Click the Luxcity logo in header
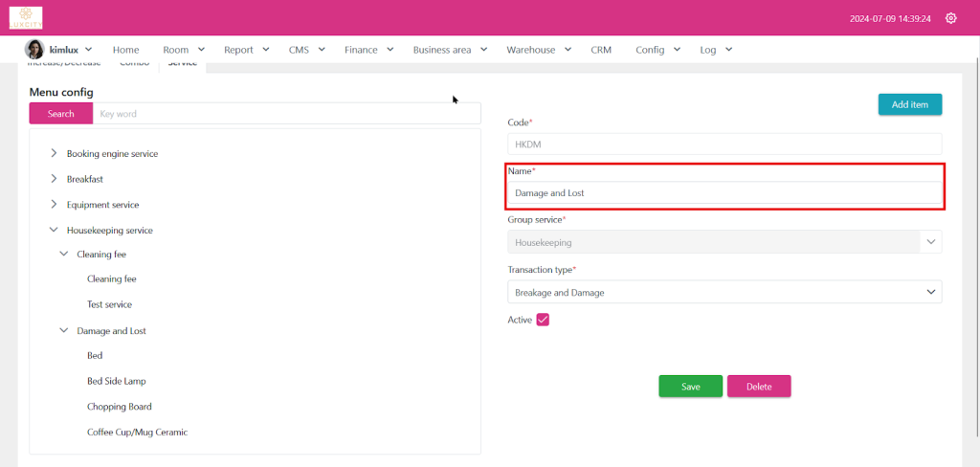The image size is (980, 467). [x=26, y=17]
